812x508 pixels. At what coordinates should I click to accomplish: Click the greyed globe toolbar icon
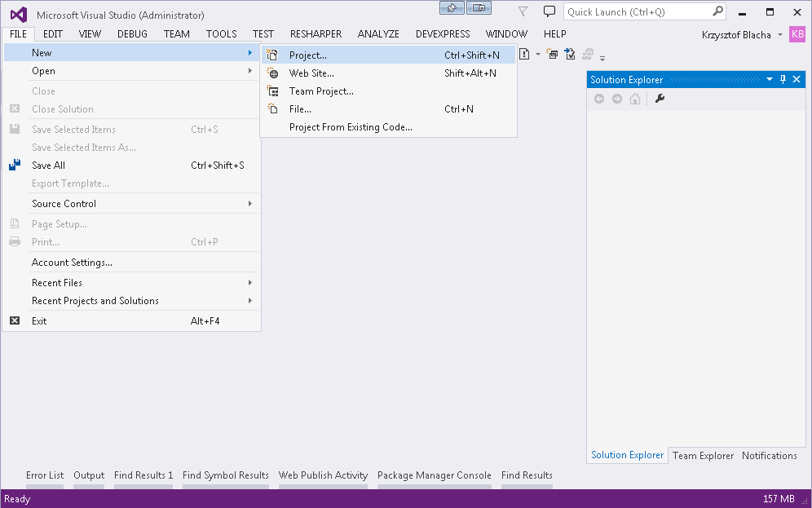[x=588, y=54]
